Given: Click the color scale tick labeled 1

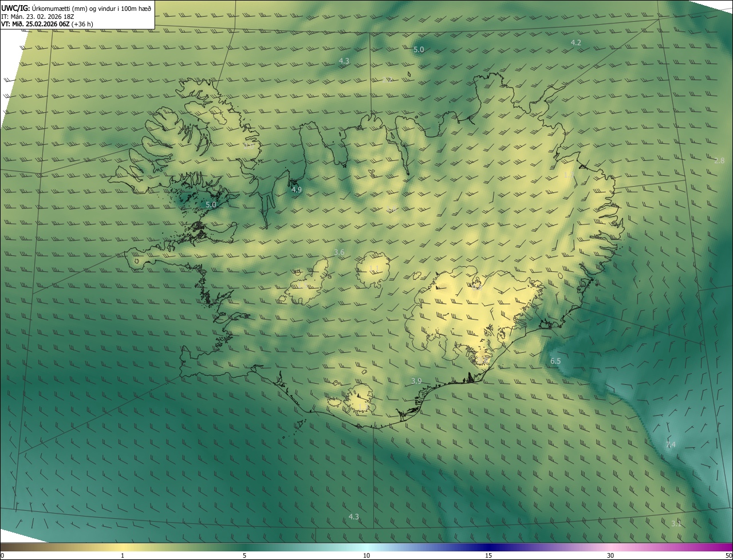Looking at the screenshot, I should click(123, 556).
